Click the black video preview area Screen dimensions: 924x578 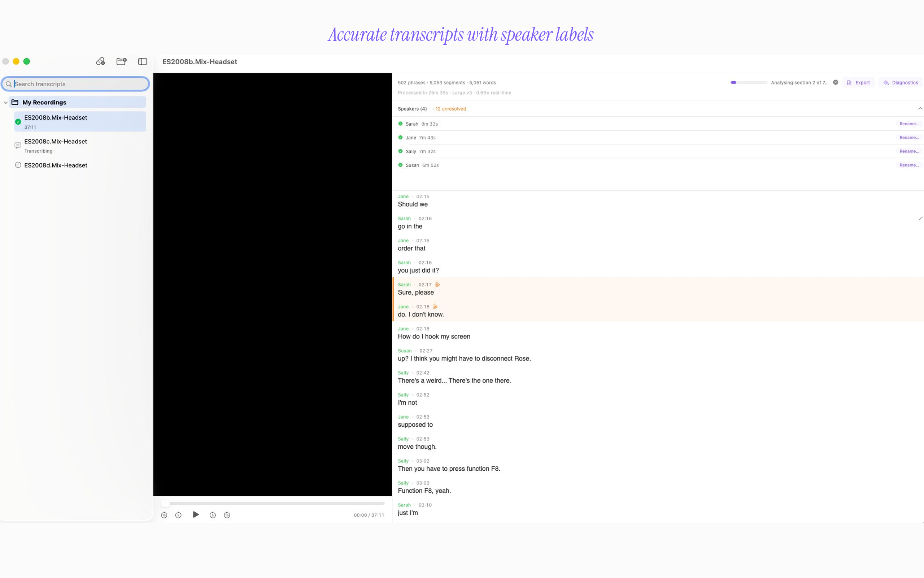[273, 284]
